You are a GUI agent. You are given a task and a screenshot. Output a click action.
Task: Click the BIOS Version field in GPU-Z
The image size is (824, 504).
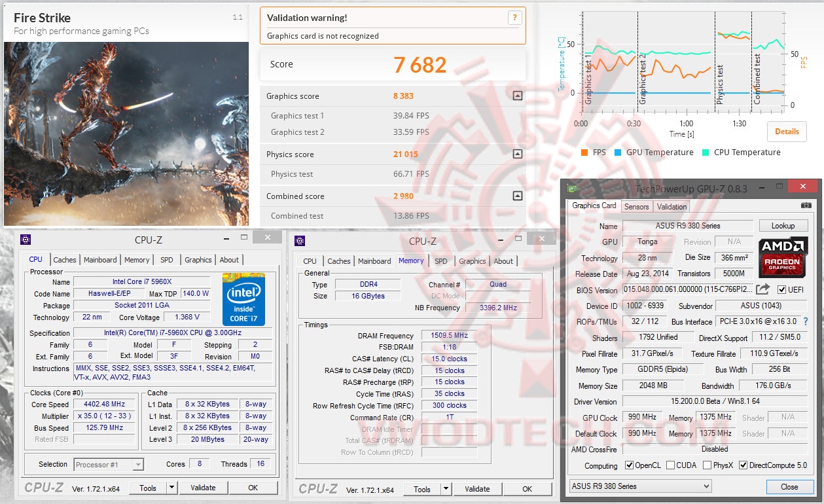(x=687, y=290)
